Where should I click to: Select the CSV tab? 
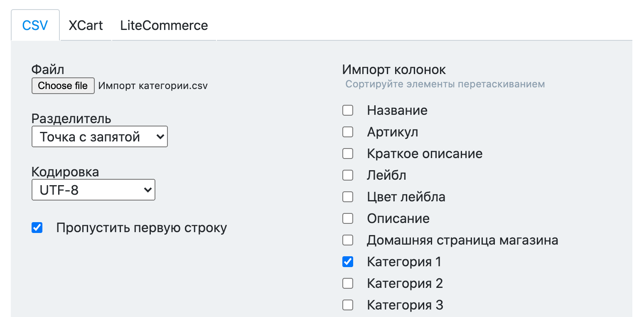coord(35,25)
